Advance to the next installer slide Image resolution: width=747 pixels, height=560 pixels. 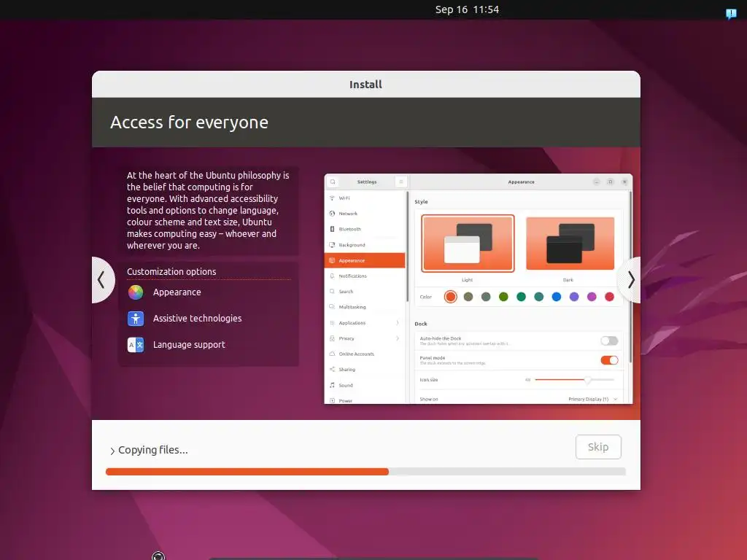[x=630, y=280]
